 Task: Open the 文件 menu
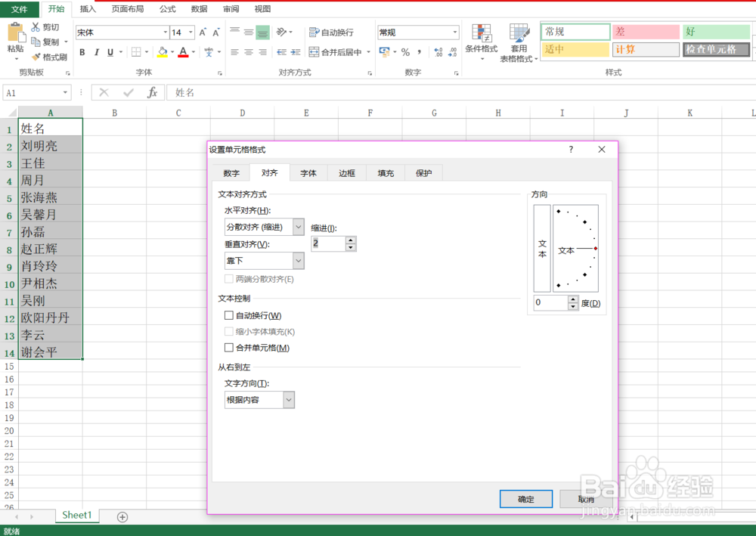[x=20, y=8]
